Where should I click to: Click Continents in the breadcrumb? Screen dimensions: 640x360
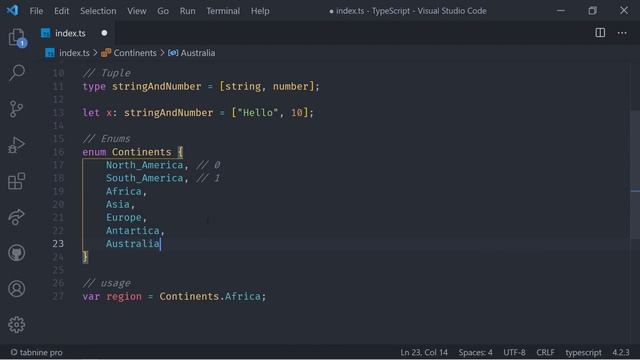click(x=135, y=53)
